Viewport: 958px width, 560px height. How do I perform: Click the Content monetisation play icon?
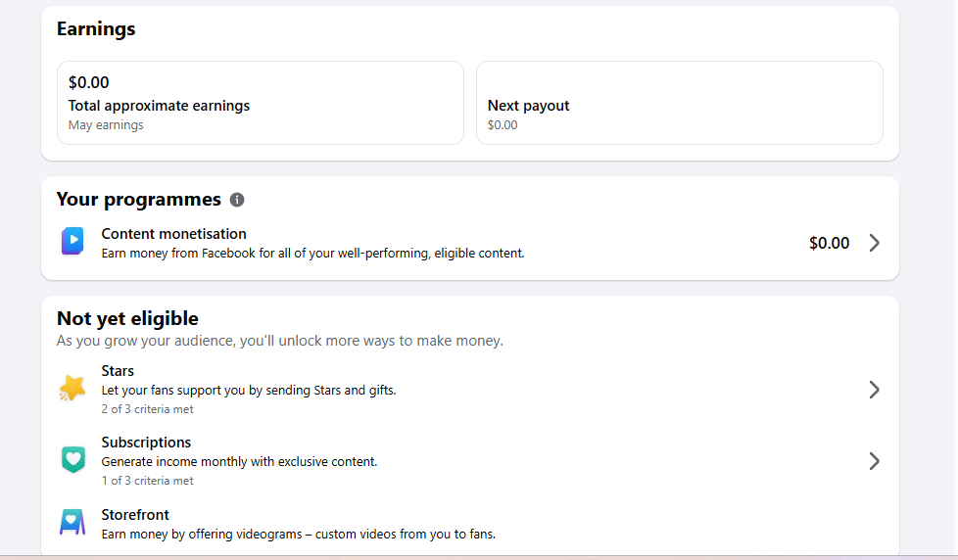tap(72, 241)
